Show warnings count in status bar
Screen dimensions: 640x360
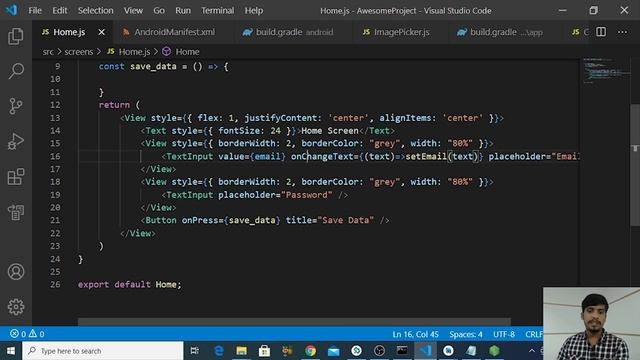tap(37, 334)
